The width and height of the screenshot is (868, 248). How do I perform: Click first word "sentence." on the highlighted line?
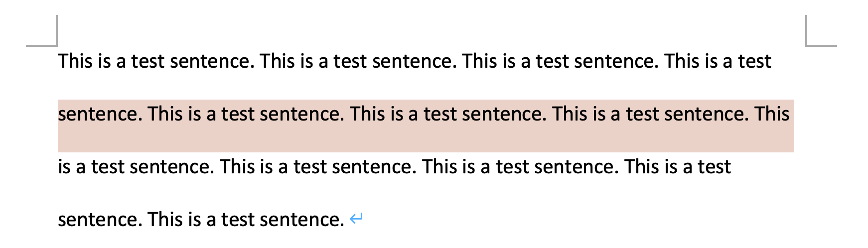[100, 114]
